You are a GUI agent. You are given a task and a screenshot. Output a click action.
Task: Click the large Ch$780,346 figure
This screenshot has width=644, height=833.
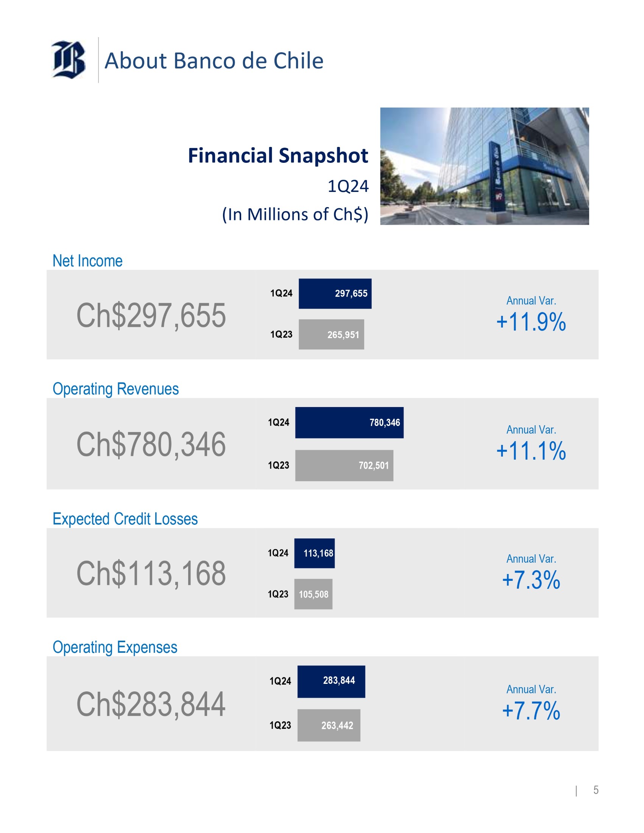pos(151,445)
